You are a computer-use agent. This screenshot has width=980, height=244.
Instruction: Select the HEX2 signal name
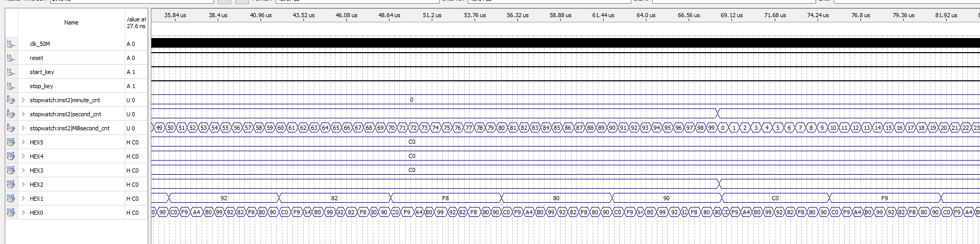point(37,185)
